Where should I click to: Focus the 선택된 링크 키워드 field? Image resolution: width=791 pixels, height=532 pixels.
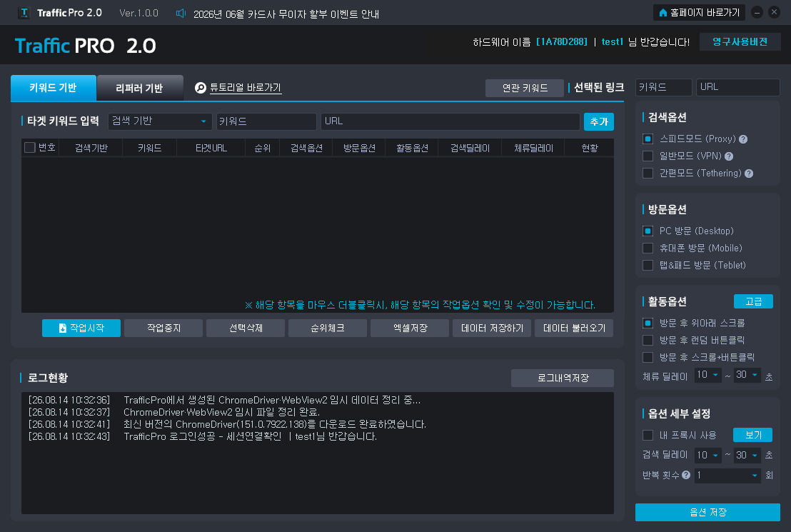664,87
